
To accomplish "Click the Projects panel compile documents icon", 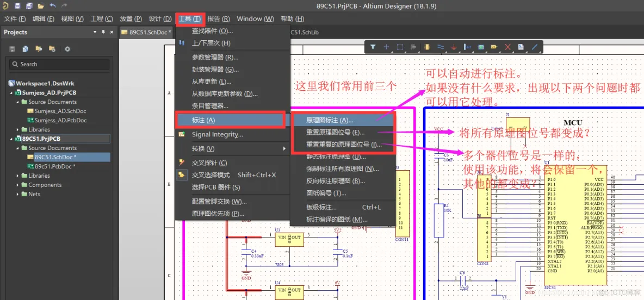I will click(26, 49).
